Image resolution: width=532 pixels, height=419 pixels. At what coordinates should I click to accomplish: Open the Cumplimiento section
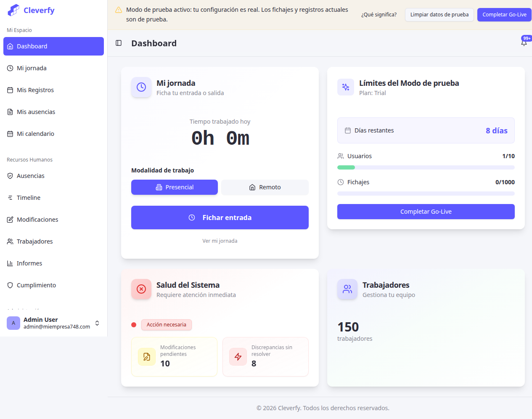[36, 285]
